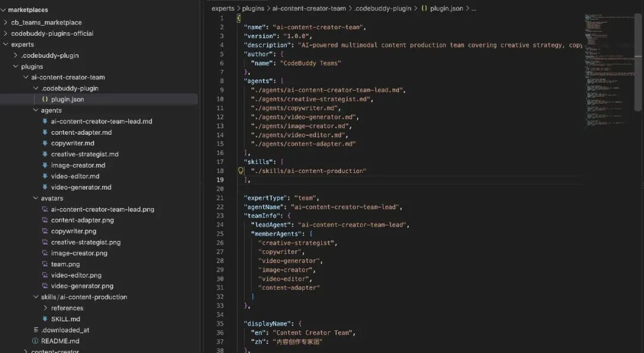This screenshot has width=644, height=353.
Task: Click the JSON braces icon next to plugin.json in tree
Action: pos(45,99)
